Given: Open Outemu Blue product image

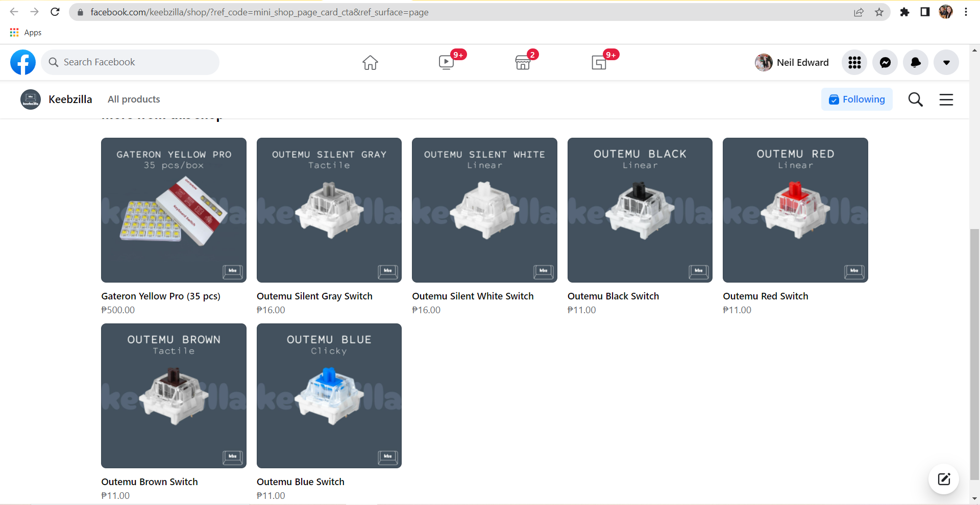Looking at the screenshot, I should click(329, 396).
